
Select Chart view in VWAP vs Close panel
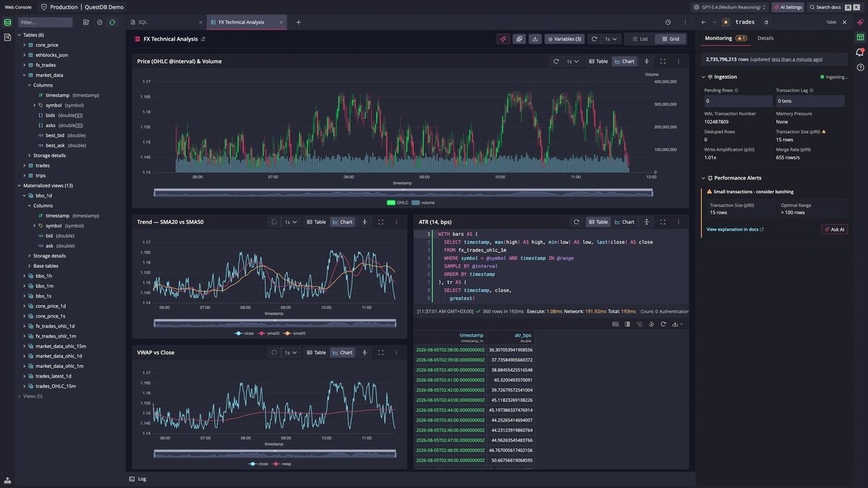pyautogui.click(x=343, y=353)
